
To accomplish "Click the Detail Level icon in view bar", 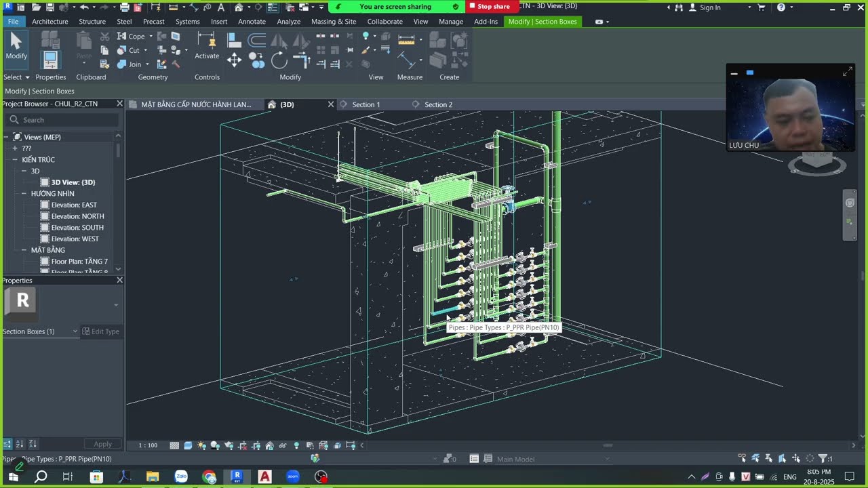I will tap(174, 445).
